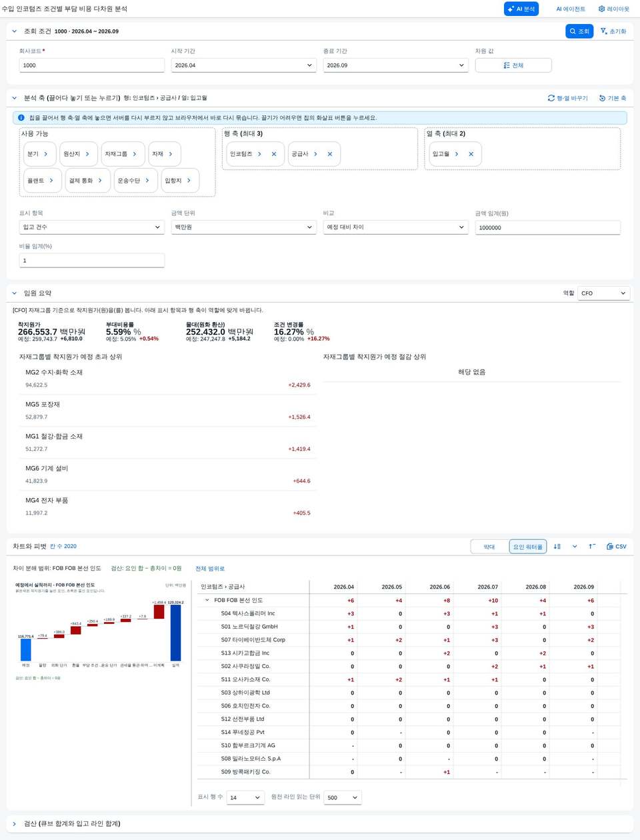Move 자재그룹 chip using its arrow
This screenshot has height=840, width=640.
(135, 154)
